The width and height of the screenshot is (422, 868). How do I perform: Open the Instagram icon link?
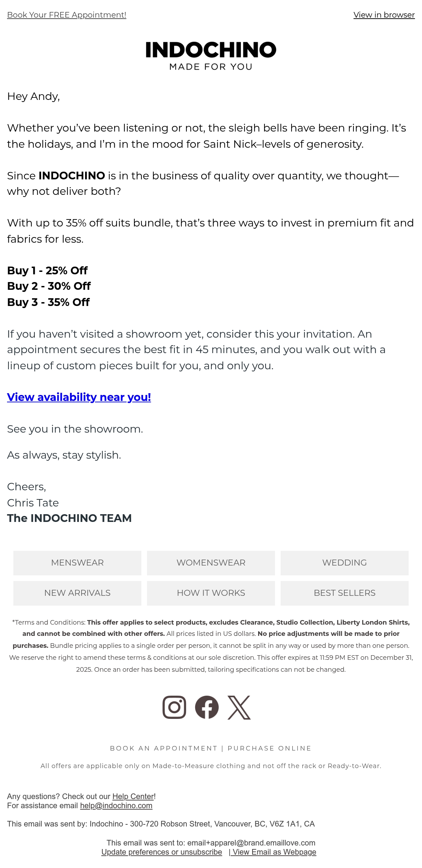click(x=174, y=707)
